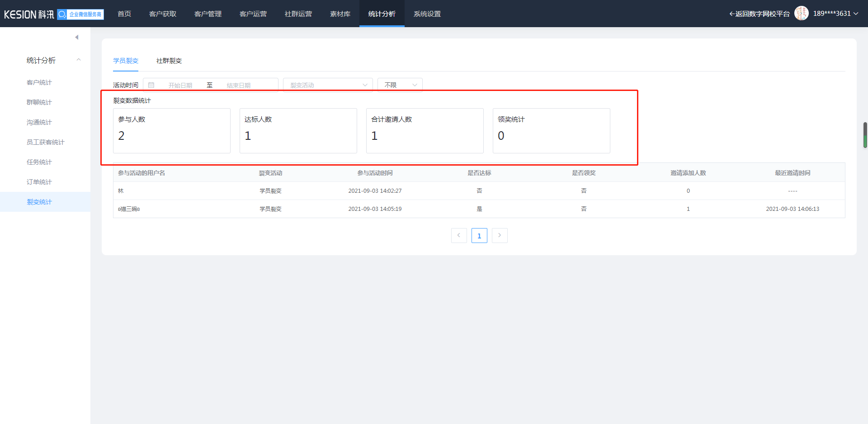This screenshot has width=868, height=424.
Task: Click 返回数字网校平台 link
Action: 759,14
